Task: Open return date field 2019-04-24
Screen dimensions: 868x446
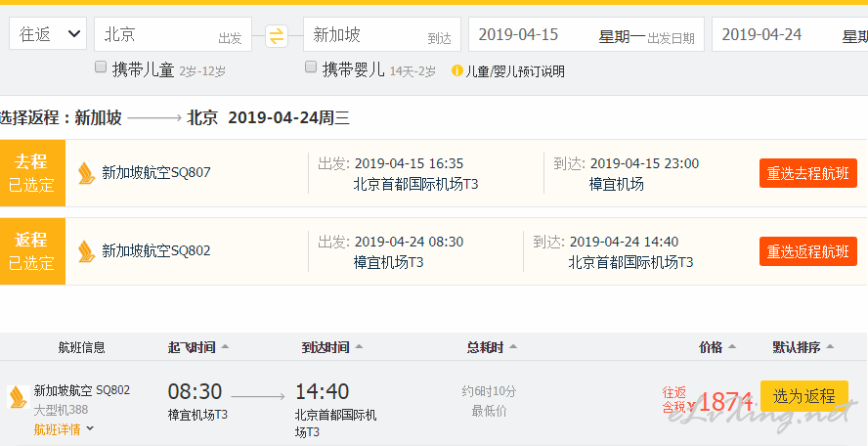Action: pos(790,34)
